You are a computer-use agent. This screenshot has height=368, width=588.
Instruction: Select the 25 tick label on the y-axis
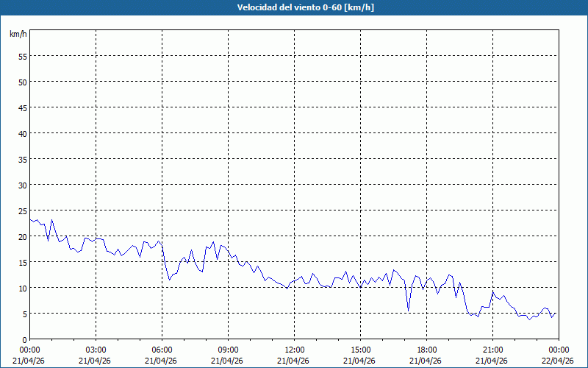(22, 210)
